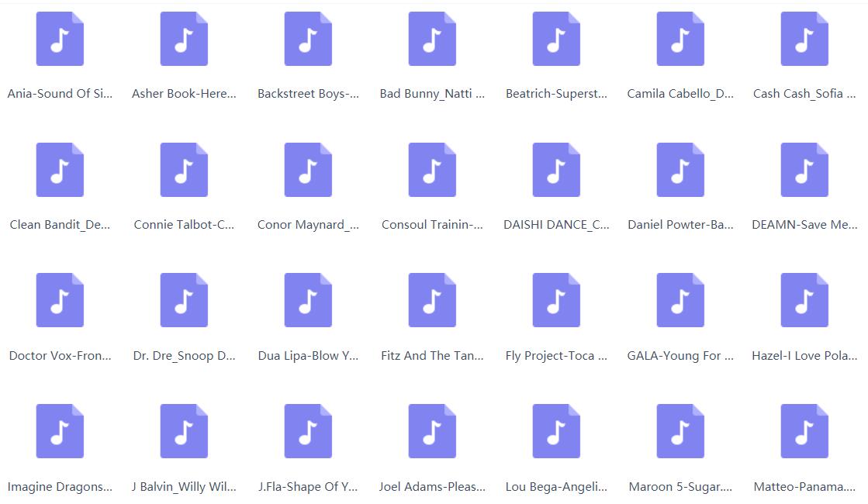Select the Lou Bega-Angeli... audio file icon
The width and height of the screenshot is (868, 504).
556,432
